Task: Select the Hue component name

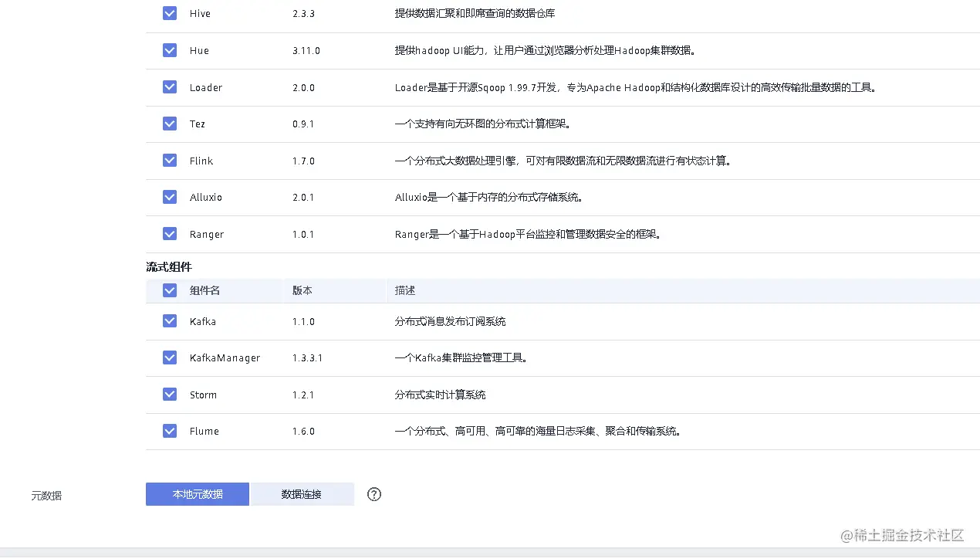Action: 199,50
